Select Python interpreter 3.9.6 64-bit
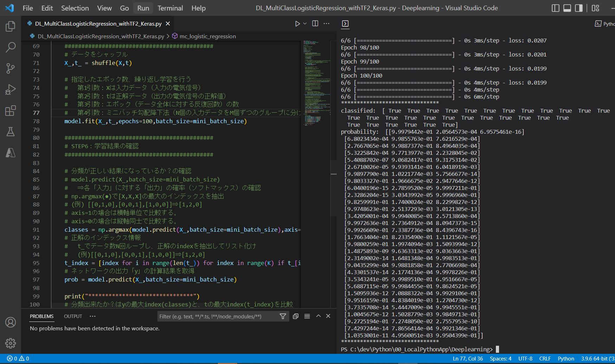 tap(597, 358)
